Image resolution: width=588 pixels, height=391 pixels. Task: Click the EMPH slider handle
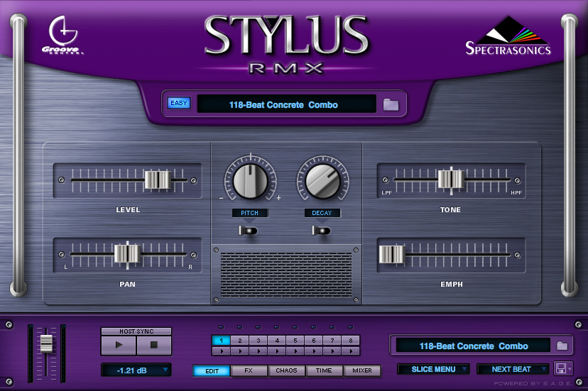(x=392, y=255)
